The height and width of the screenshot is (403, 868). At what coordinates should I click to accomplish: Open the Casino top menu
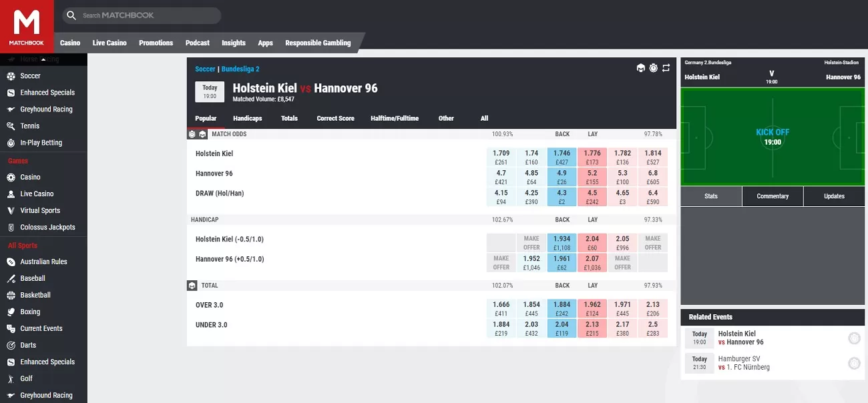(70, 43)
